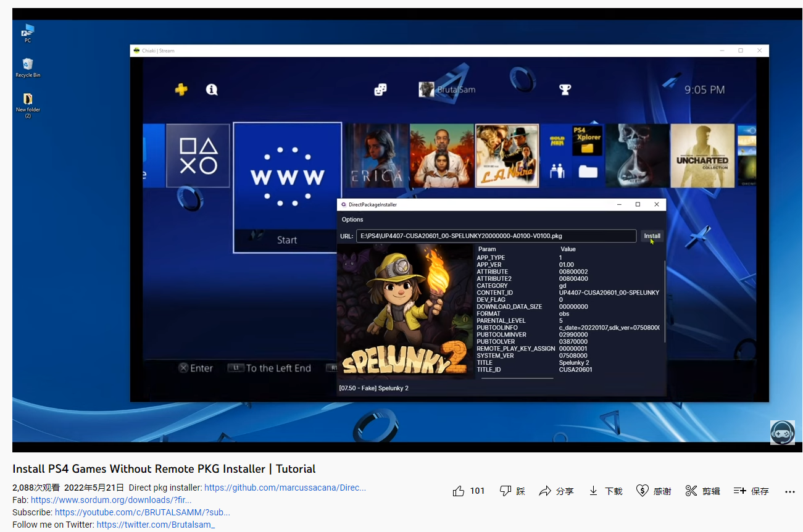This screenshot has width=803, height=532.
Task: Open the three-dot more actions menu
Action: tap(790, 492)
